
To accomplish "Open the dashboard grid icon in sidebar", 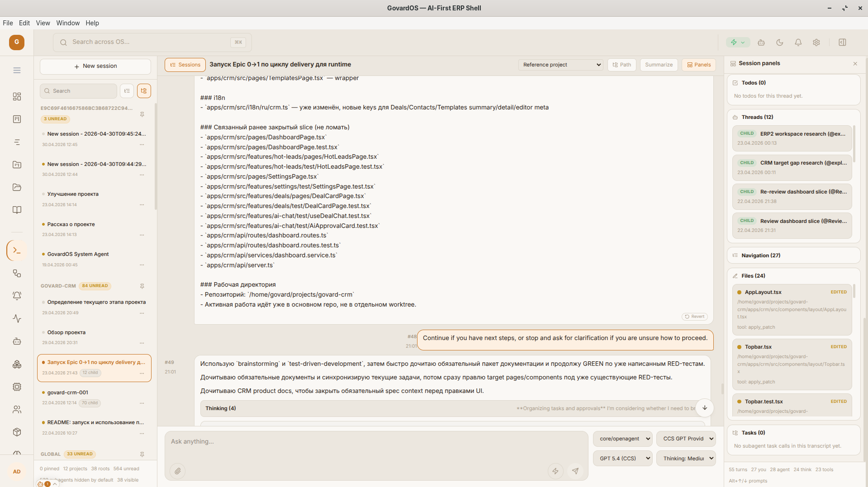I will pos(17,96).
